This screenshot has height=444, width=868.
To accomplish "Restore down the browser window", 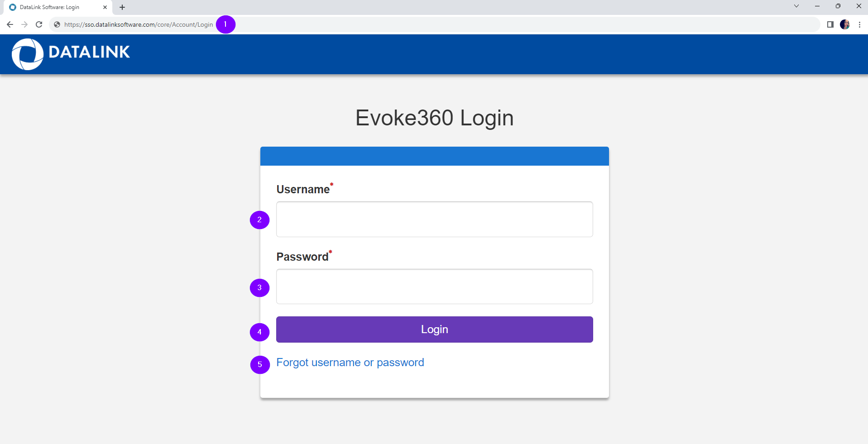I will [838, 6].
